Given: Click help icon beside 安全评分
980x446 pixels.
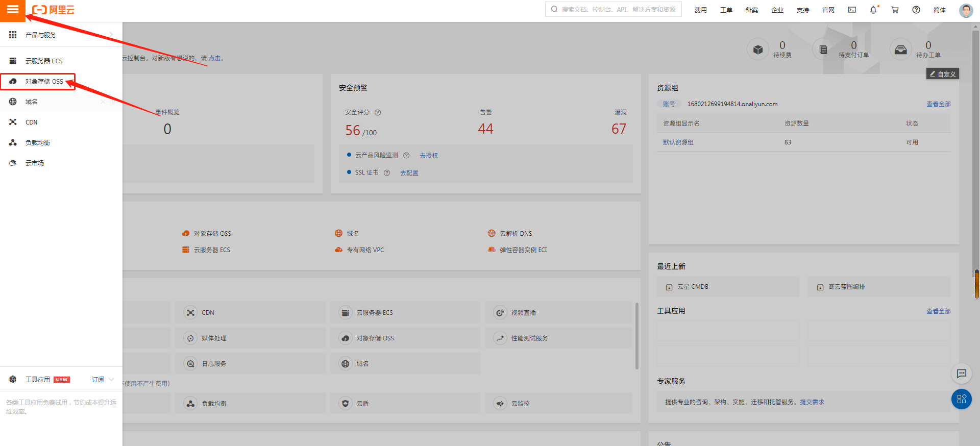Looking at the screenshot, I should [x=378, y=113].
